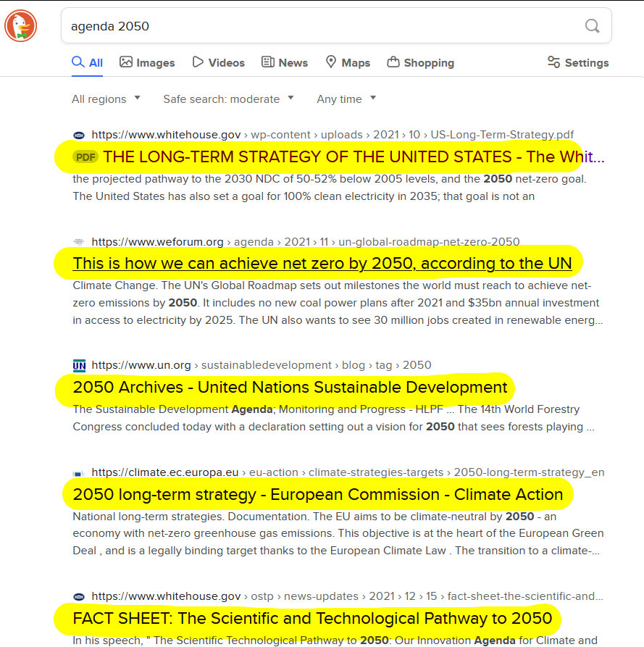Open 2050 long-term strategy European Commission result
The image size is (644, 647).
(x=318, y=494)
